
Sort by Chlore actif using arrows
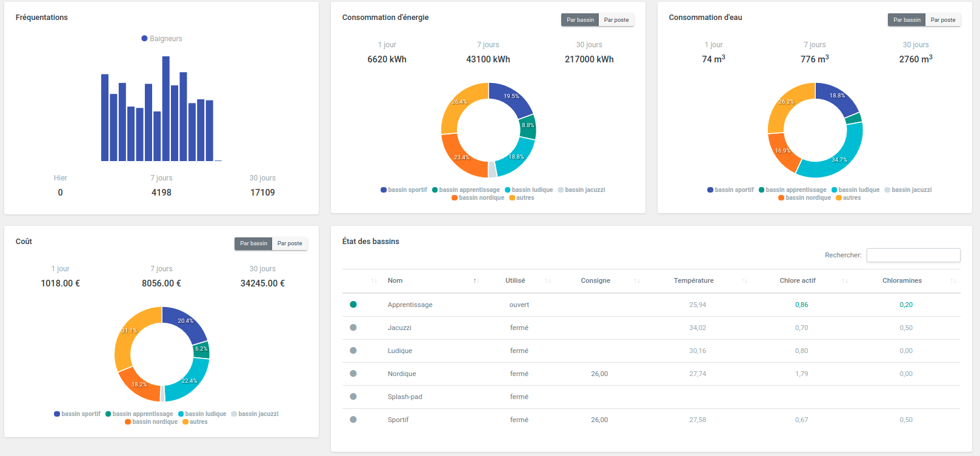tap(845, 281)
